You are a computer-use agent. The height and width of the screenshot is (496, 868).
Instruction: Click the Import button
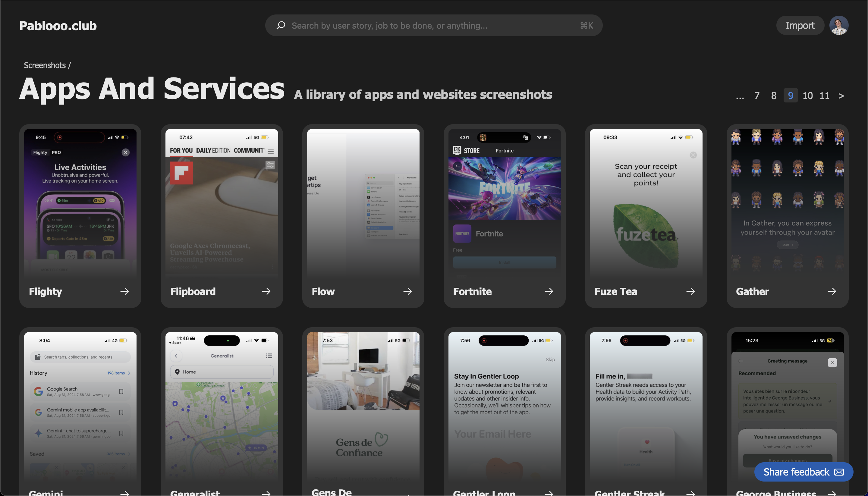[800, 25]
